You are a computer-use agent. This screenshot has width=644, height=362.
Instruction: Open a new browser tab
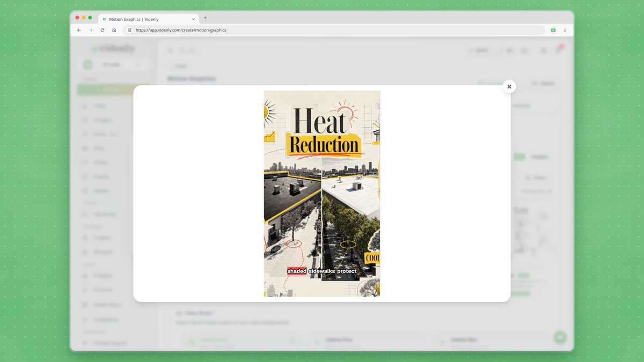coord(205,18)
